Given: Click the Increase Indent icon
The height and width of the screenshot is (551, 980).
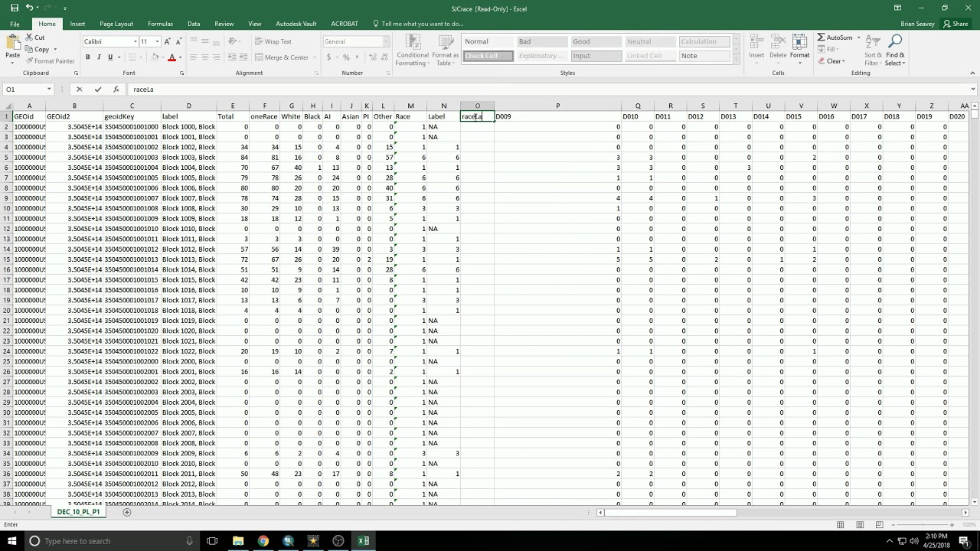Looking at the screenshot, I should pyautogui.click(x=242, y=57).
